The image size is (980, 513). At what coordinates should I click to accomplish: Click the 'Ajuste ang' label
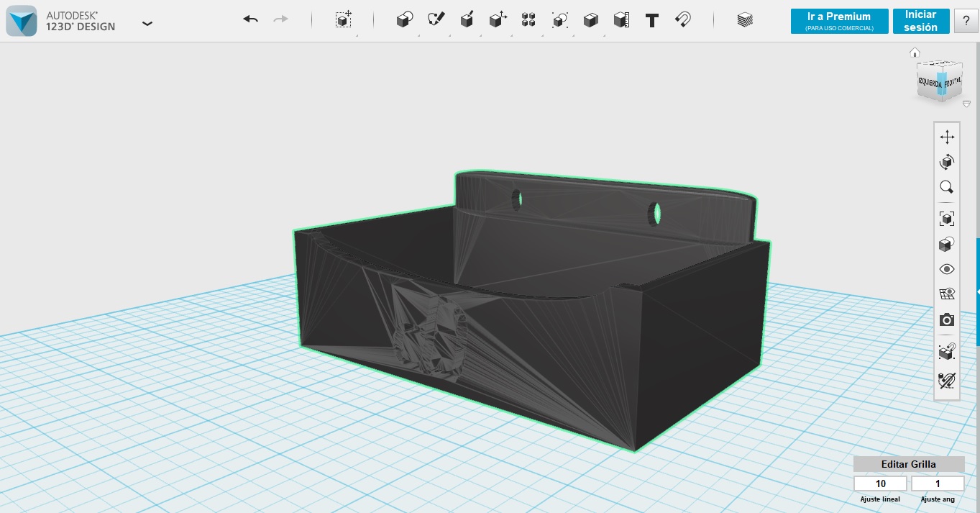click(938, 499)
